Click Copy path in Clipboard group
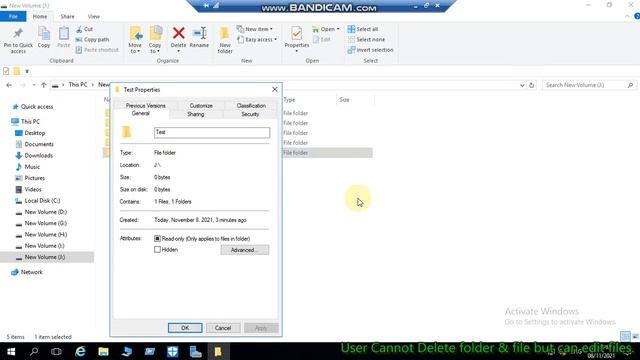 click(92, 40)
